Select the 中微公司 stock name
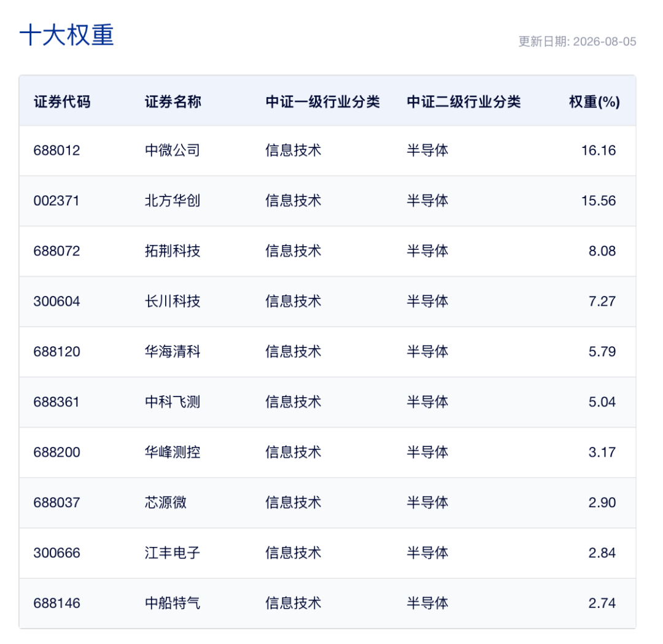This screenshot has height=644, width=663. pos(173,150)
